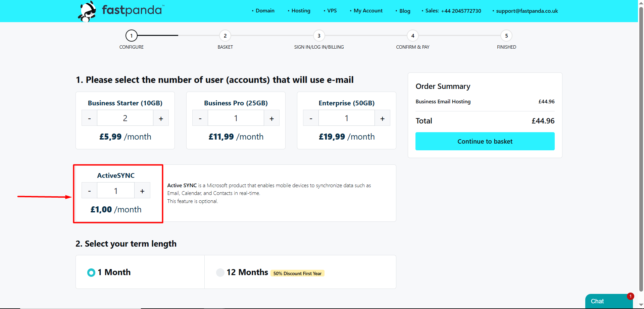Decrease ActiveSYNC quantity with minus
This screenshot has height=309, width=644.
(90, 191)
